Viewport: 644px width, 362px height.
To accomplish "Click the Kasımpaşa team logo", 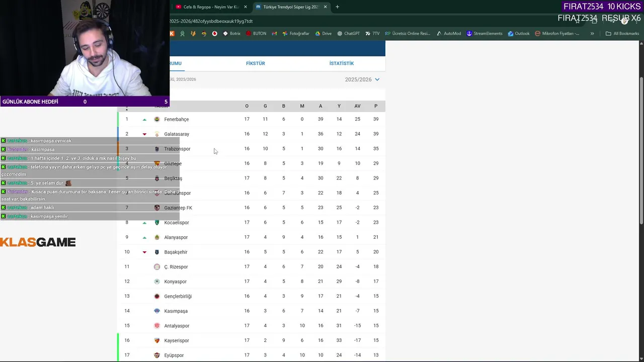I will [x=157, y=311].
